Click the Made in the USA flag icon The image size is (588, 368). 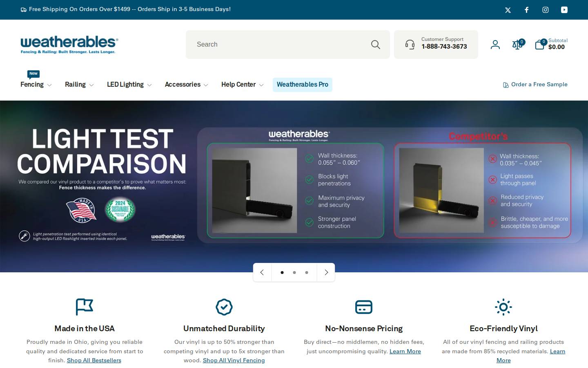[85, 307]
